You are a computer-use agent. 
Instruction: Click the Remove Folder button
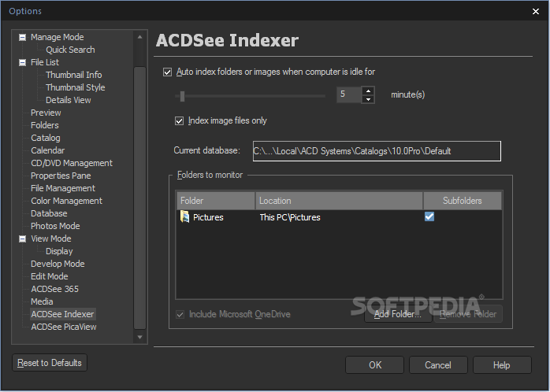tap(468, 314)
